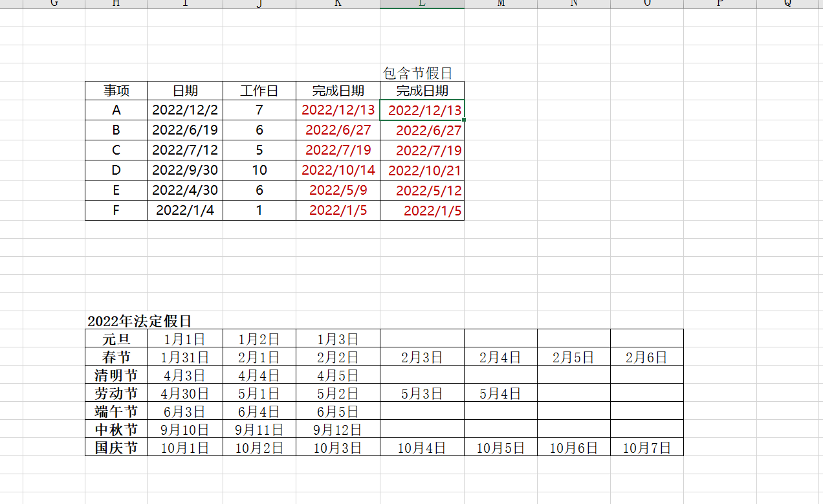Select 完成日期 header right of 工作日
823x504 pixels.
tap(338, 91)
